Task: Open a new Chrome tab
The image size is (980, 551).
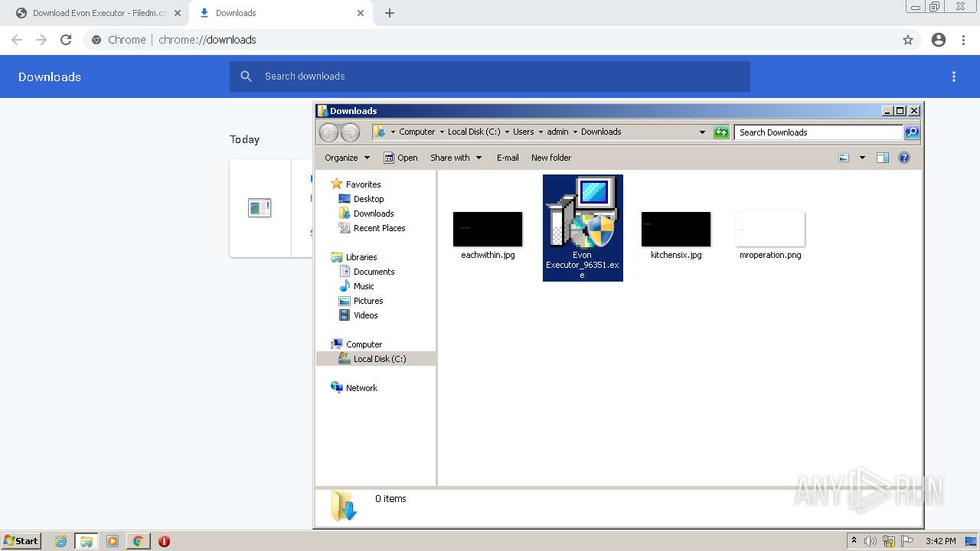Action: (x=390, y=13)
